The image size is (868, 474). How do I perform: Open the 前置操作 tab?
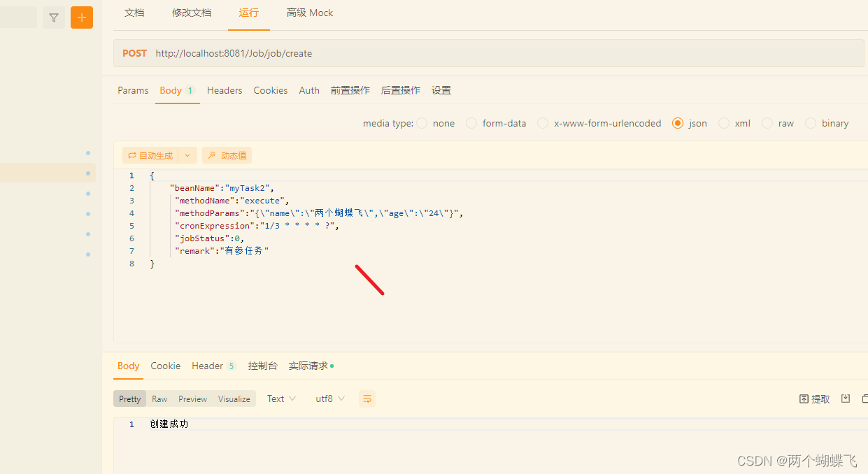click(x=350, y=90)
